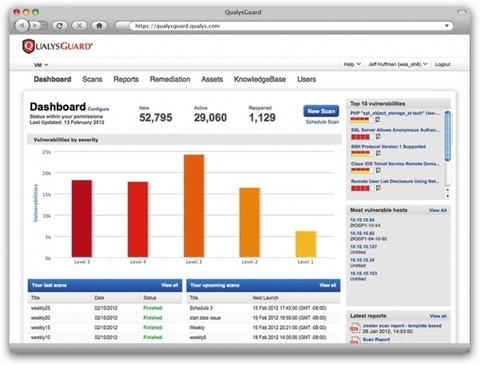Go to the browser home icon

(x=99, y=25)
